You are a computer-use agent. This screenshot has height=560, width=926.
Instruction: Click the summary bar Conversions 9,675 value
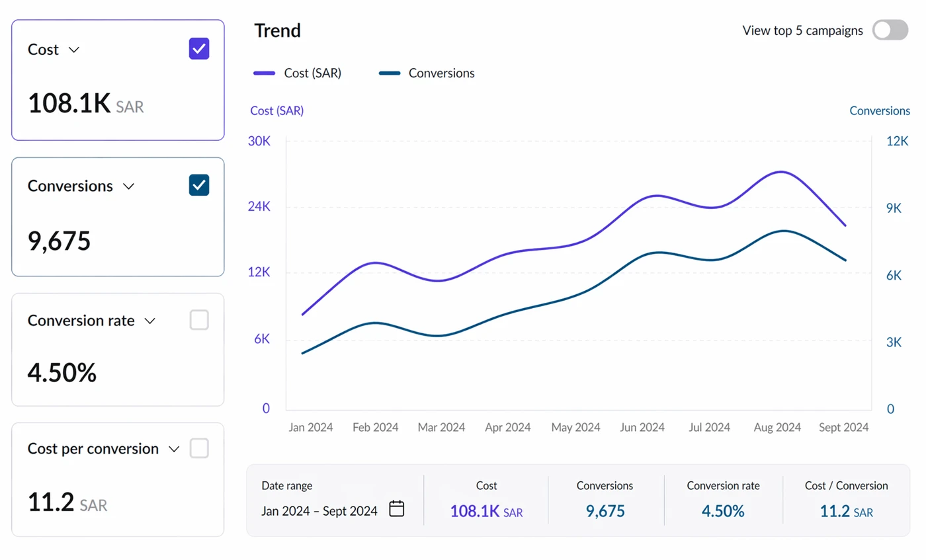pos(605,511)
